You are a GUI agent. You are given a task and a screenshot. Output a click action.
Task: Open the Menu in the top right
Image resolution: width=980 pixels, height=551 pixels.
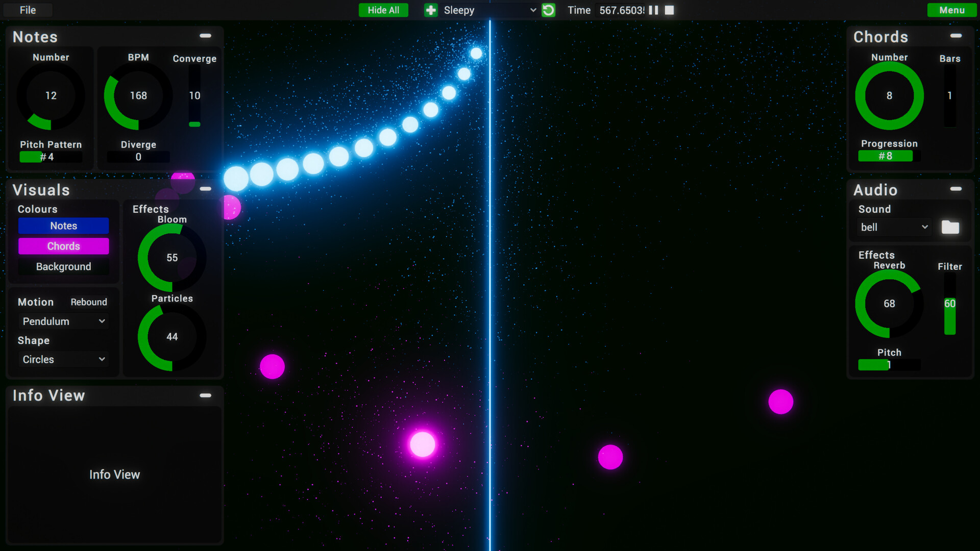(x=951, y=10)
